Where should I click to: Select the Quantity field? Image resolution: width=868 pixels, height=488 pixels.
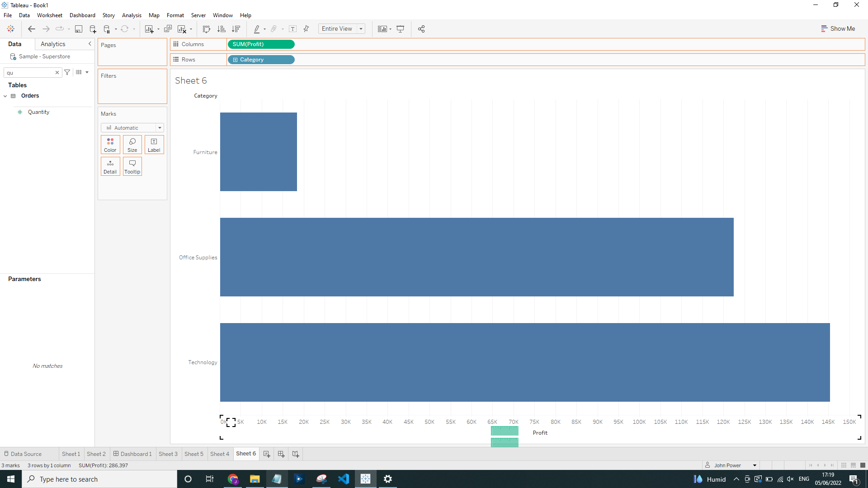38,112
